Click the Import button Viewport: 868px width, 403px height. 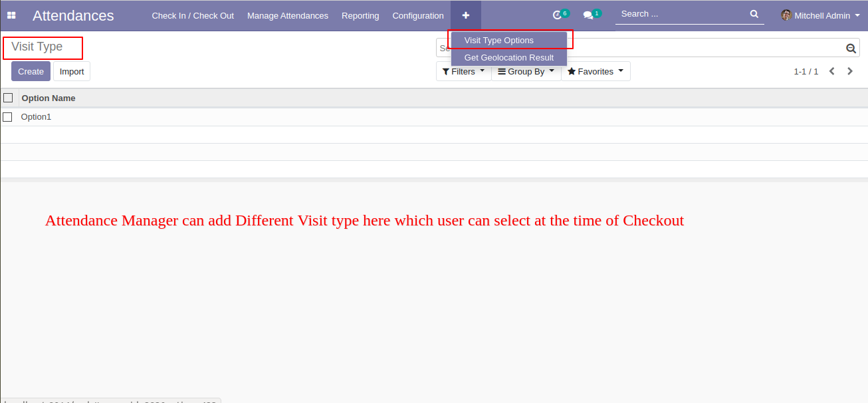click(72, 71)
